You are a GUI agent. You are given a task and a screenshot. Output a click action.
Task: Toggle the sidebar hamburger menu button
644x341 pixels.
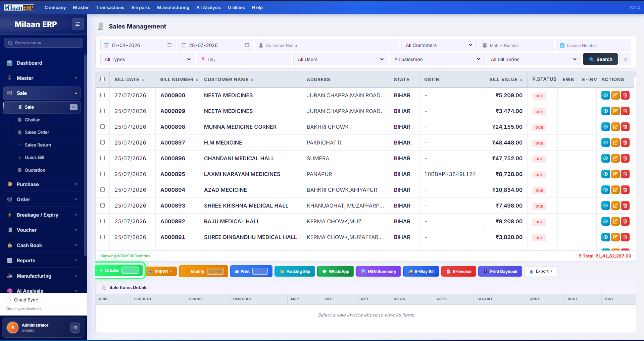coord(78,24)
